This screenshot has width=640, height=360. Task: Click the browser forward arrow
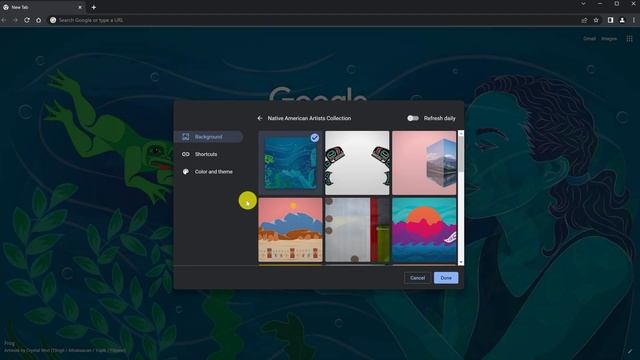click(15, 20)
